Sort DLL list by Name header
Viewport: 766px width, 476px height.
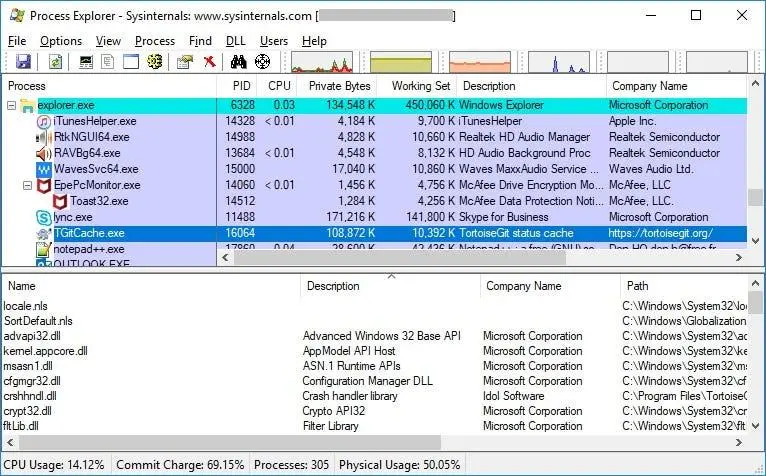(x=151, y=286)
